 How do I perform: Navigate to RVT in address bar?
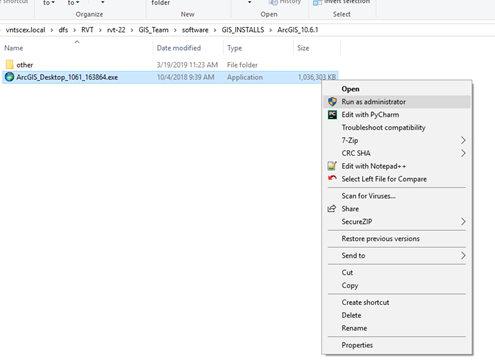87,30
